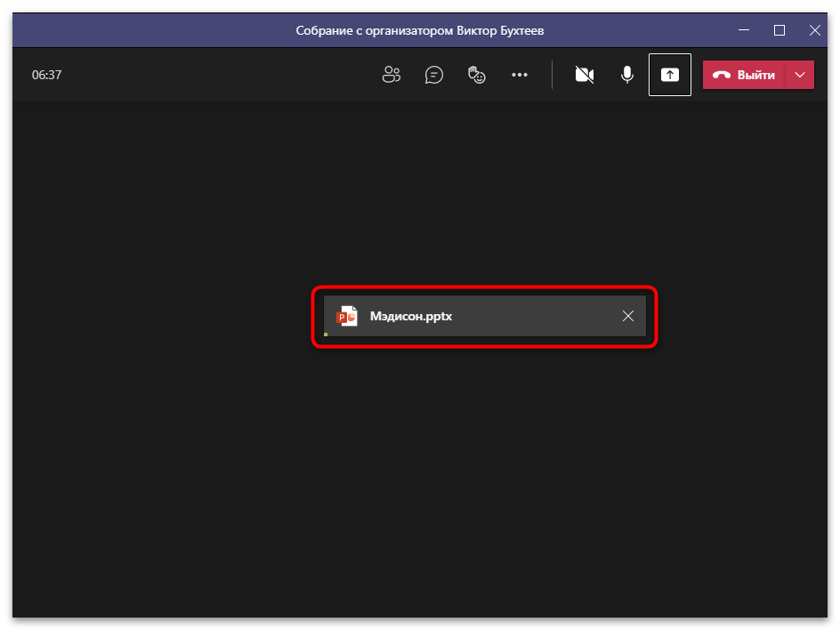Expand the arrow next to Выйти
This screenshot has width=840, height=630.
tap(800, 75)
